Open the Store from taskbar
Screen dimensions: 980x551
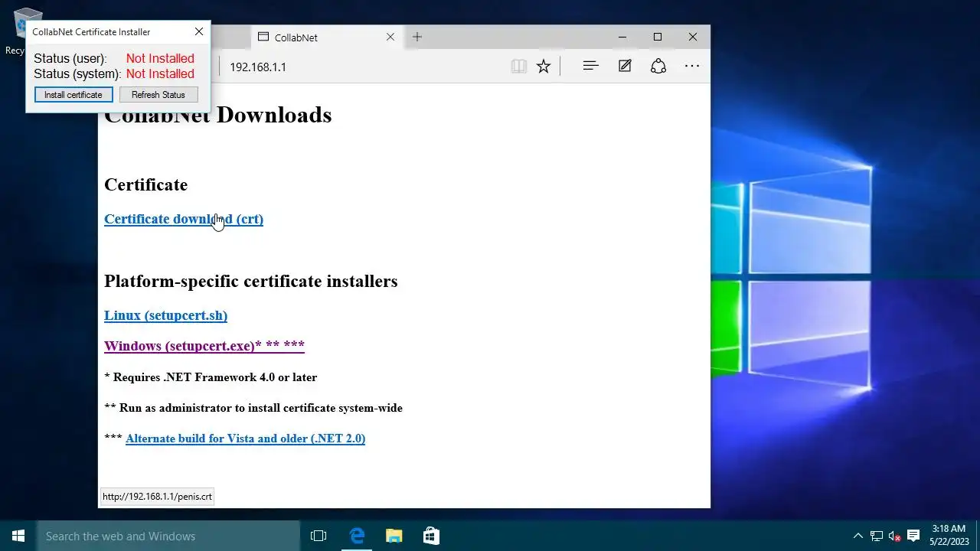(x=430, y=536)
